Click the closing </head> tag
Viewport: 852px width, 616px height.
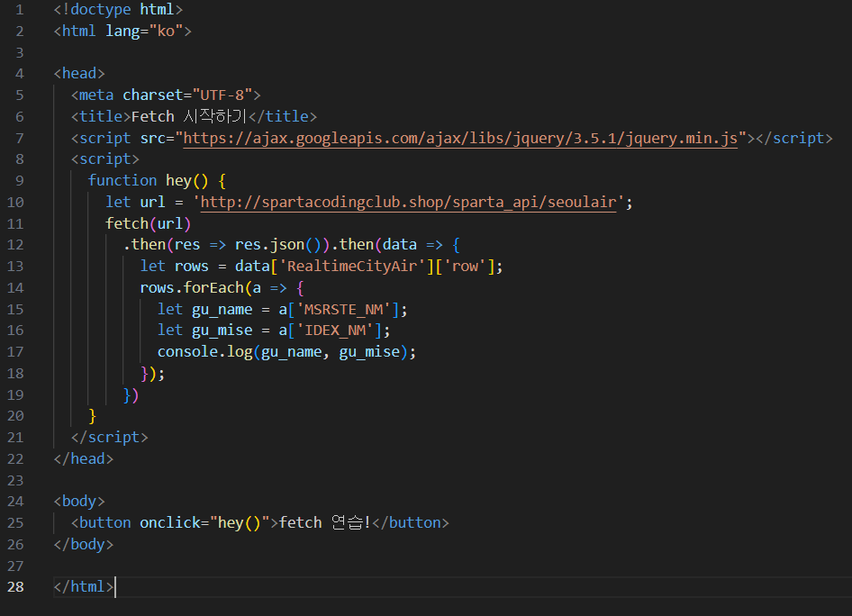pos(84,458)
